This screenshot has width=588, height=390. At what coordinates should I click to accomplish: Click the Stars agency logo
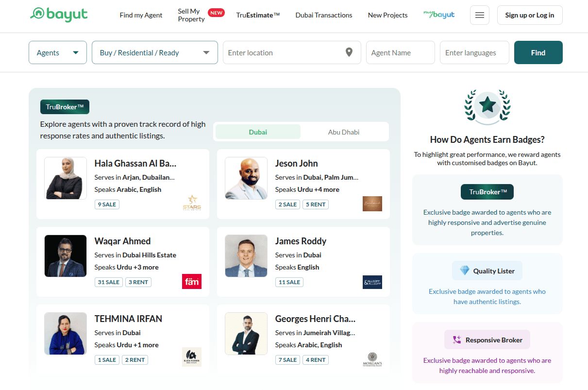point(191,203)
